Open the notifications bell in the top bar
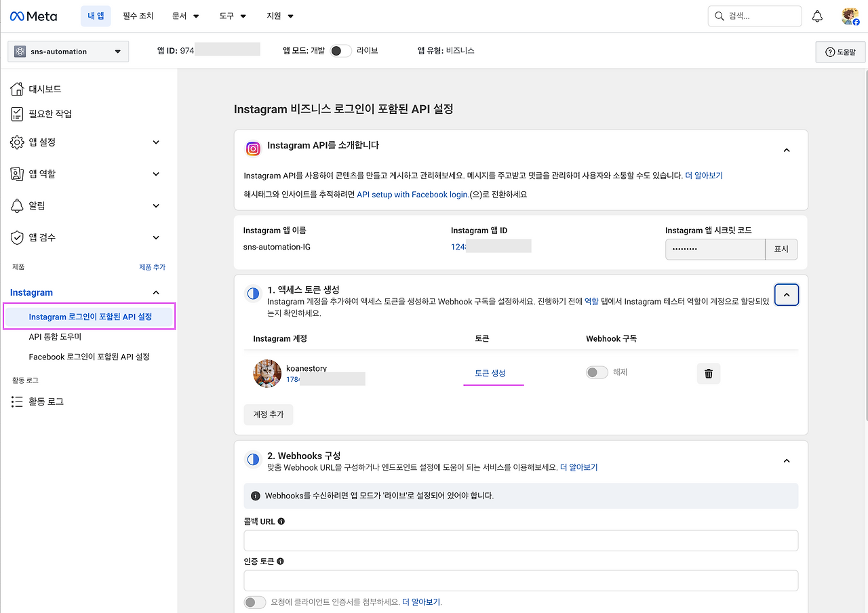This screenshot has width=868, height=613. point(818,16)
